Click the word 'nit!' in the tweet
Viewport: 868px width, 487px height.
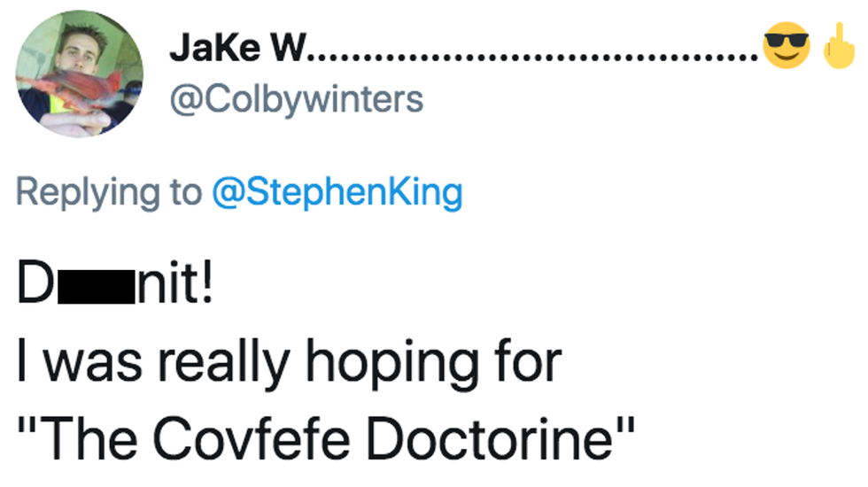(x=172, y=290)
